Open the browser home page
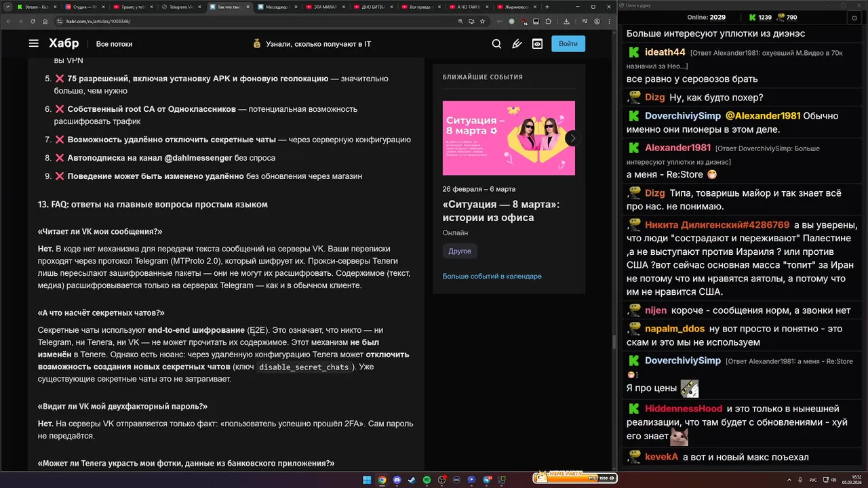This screenshot has height=488, width=868. [x=45, y=21]
